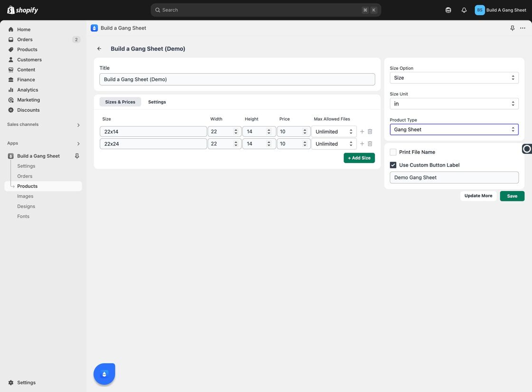Viewport: 532px width, 392px height.
Task: Open the Size Option dropdown
Action: (x=454, y=78)
